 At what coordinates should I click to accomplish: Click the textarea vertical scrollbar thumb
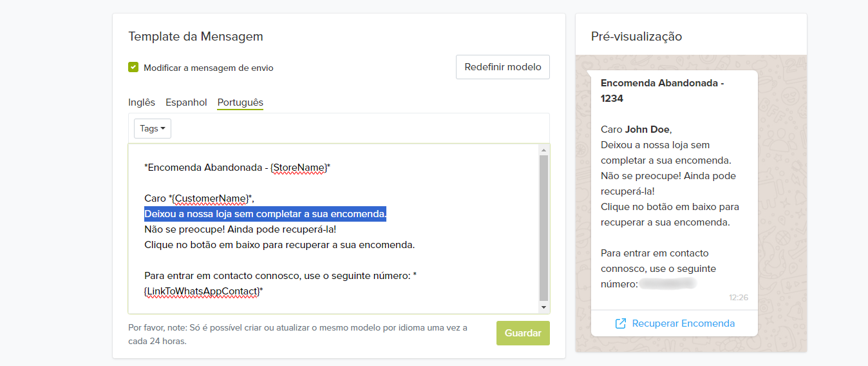coord(543,227)
